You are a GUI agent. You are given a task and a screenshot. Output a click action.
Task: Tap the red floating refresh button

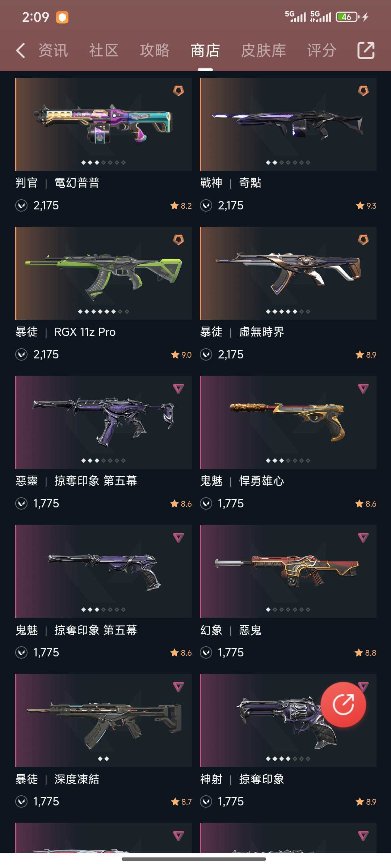(343, 704)
